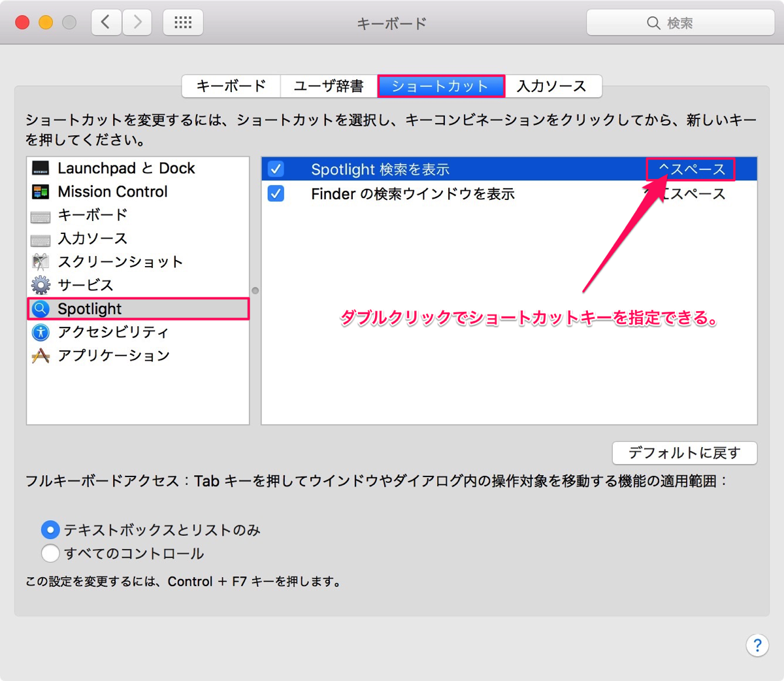Click デフォルトに戻す button
This screenshot has height=681, width=784.
coord(685,453)
